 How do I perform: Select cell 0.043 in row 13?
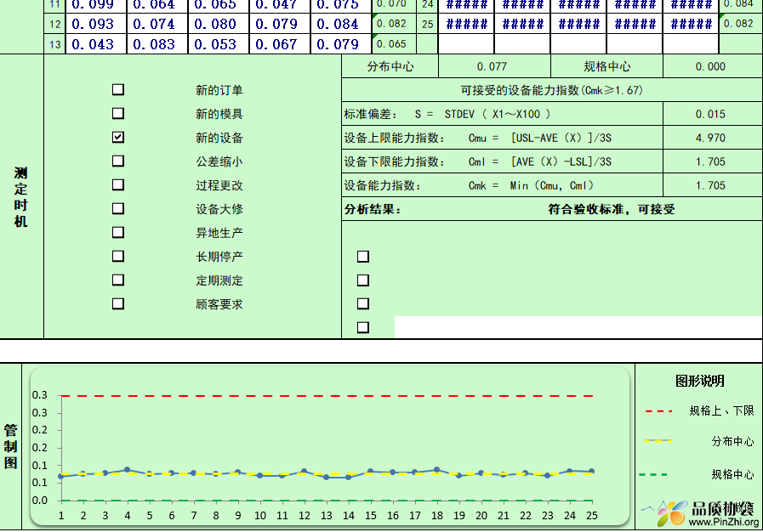click(96, 44)
